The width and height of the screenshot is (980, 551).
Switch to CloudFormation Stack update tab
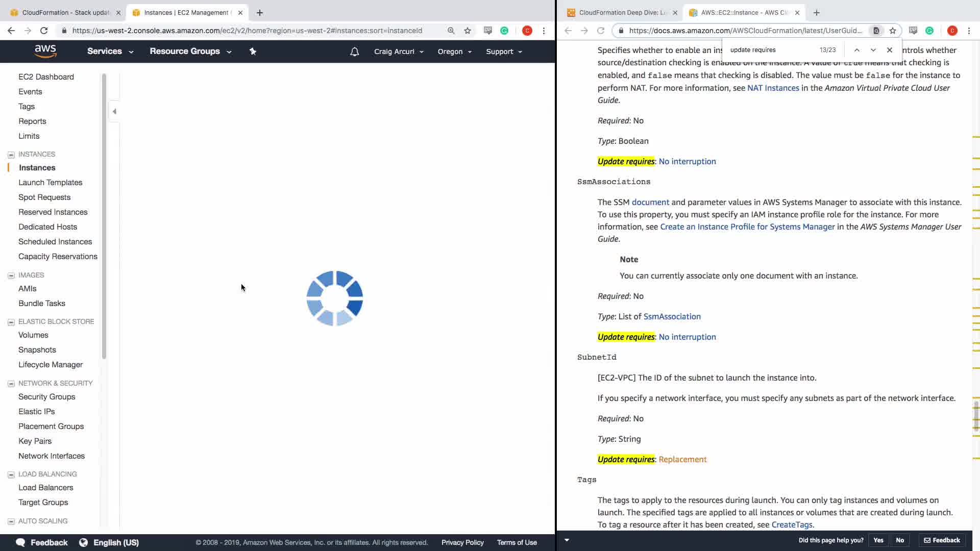(61, 12)
